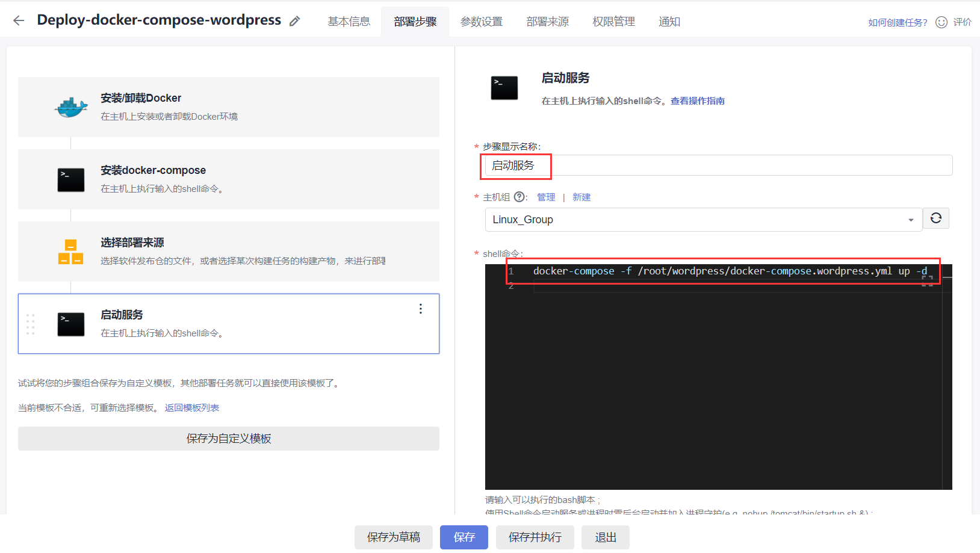This screenshot has width=980, height=553.
Task: Click the smiley feedback icon near 评价
Action: 940,22
